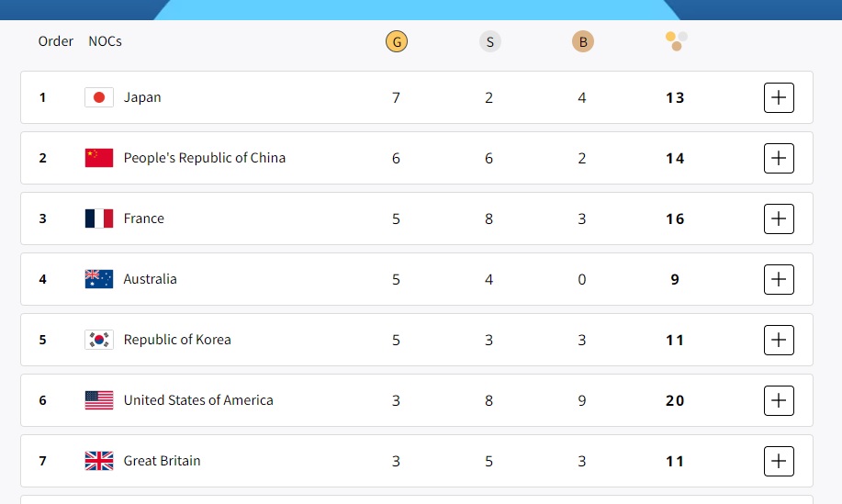
Task: Click the silver medal S column icon
Action: tap(489, 41)
